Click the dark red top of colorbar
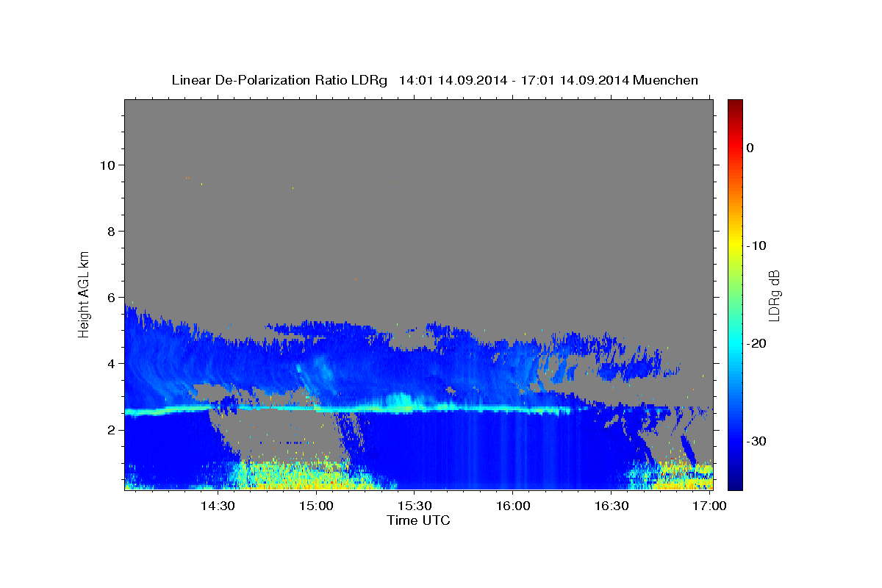This screenshot has height=588, width=882. 735,104
